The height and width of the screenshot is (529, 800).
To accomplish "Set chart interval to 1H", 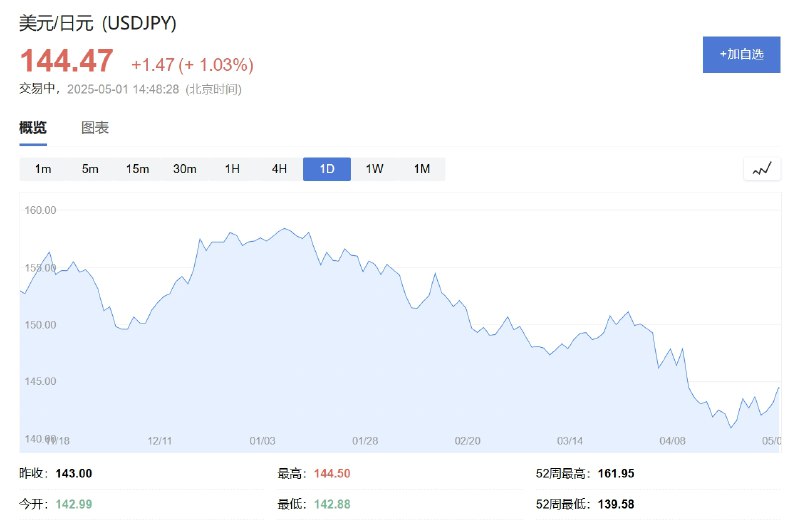I will (x=232, y=169).
